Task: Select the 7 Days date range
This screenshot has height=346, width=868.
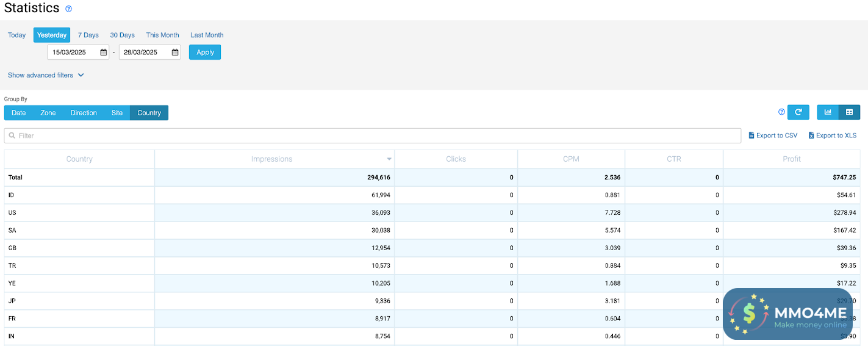Action: (x=88, y=35)
